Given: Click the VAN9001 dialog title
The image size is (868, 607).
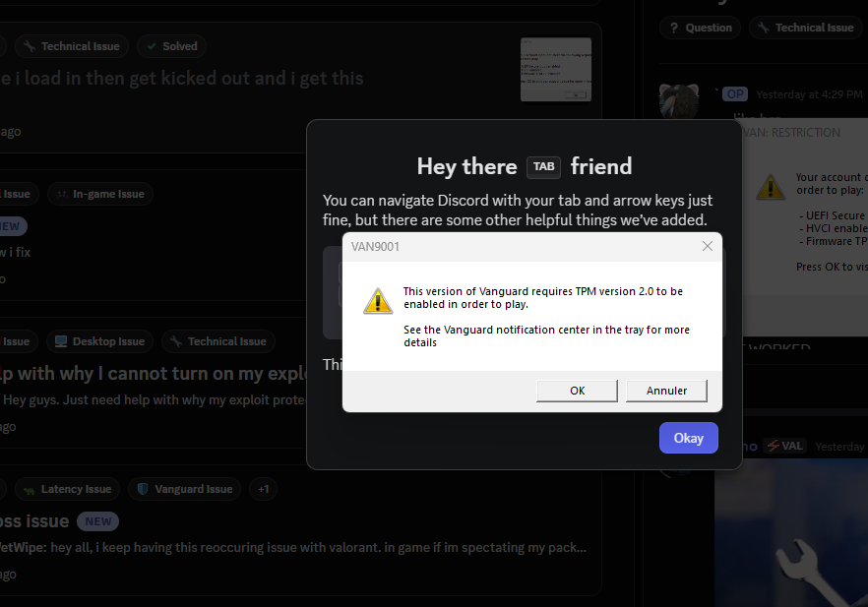Looking at the screenshot, I should (375, 247).
